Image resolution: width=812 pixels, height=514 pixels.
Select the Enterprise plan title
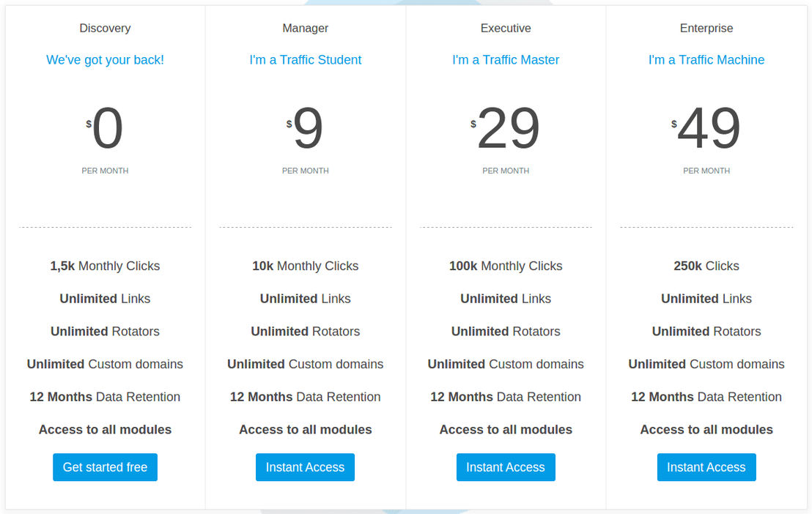click(x=706, y=28)
